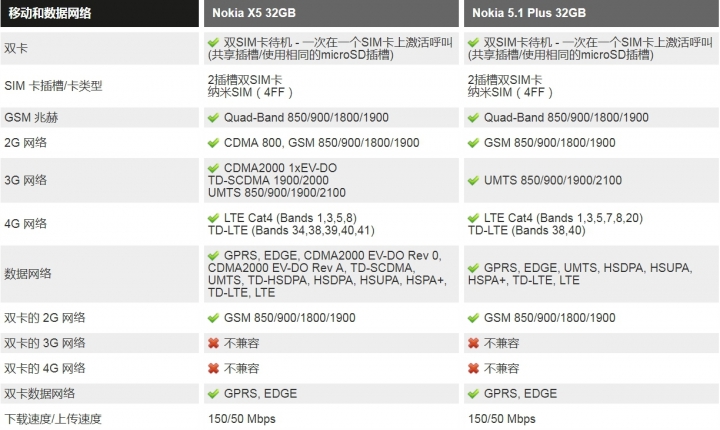Click Nokia X5 UMTS 850/900/1900/2100 line
The height and width of the screenshot is (430, 720).
[x=277, y=193]
